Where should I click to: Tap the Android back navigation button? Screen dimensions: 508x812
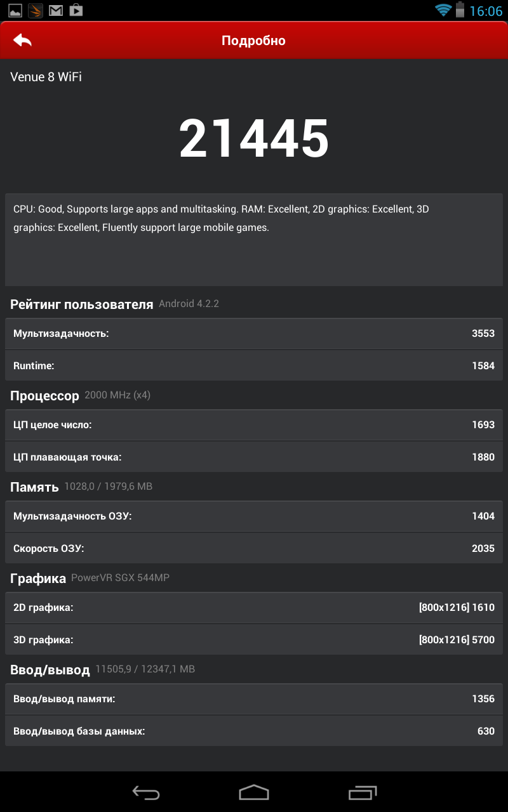click(x=145, y=792)
